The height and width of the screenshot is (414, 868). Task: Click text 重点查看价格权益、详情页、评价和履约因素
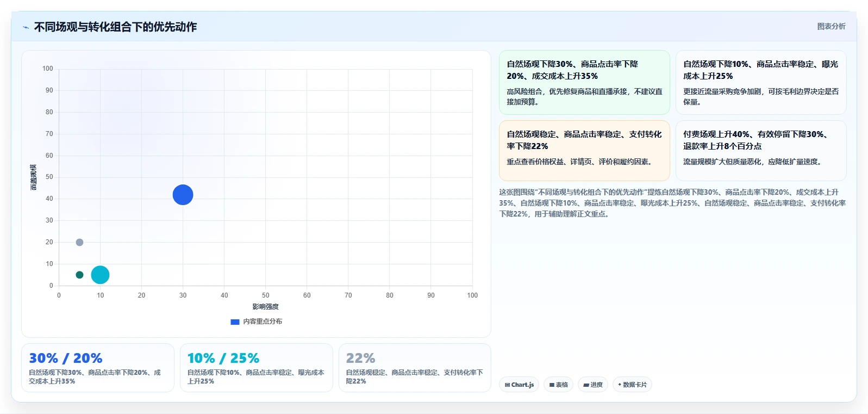[579, 162]
